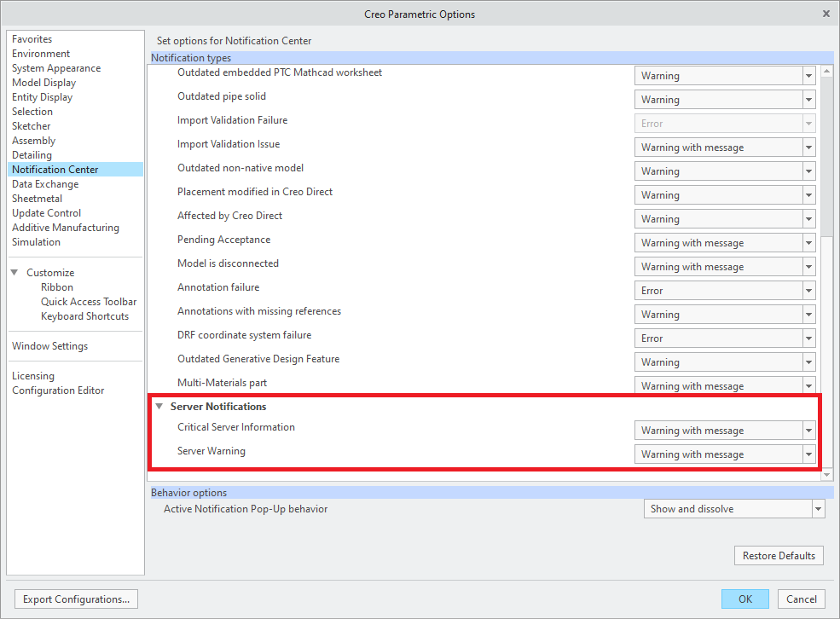Open System Appearance settings

pyautogui.click(x=56, y=68)
